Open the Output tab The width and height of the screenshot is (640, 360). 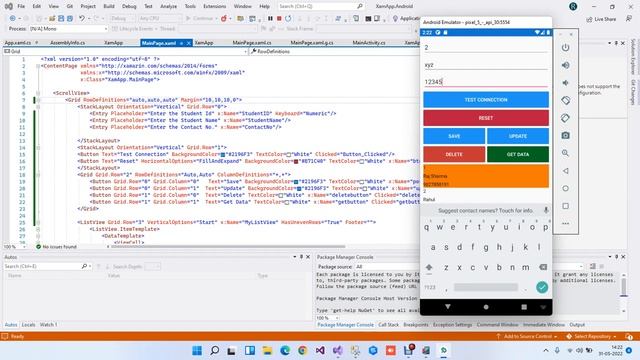(577, 325)
